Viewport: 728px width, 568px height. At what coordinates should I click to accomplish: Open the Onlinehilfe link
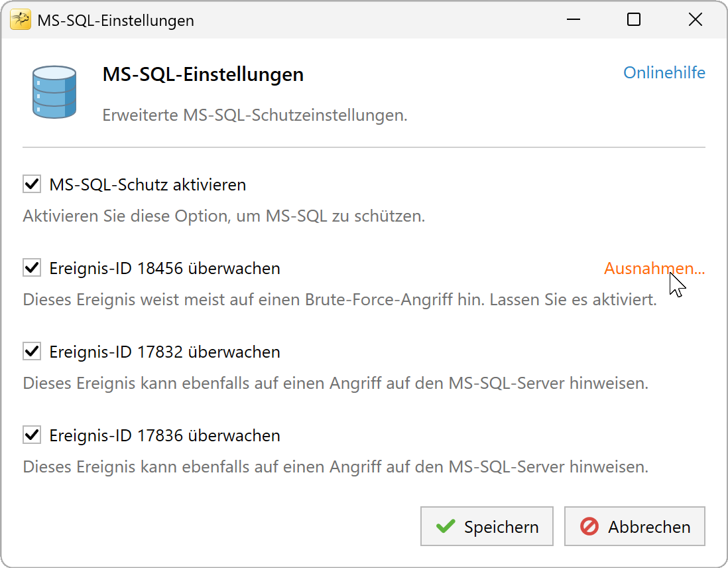tap(664, 72)
